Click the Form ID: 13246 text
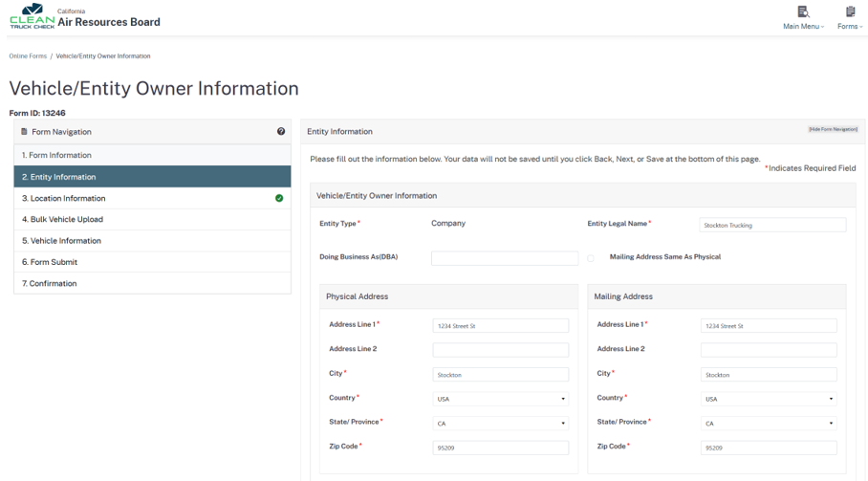 (37, 113)
